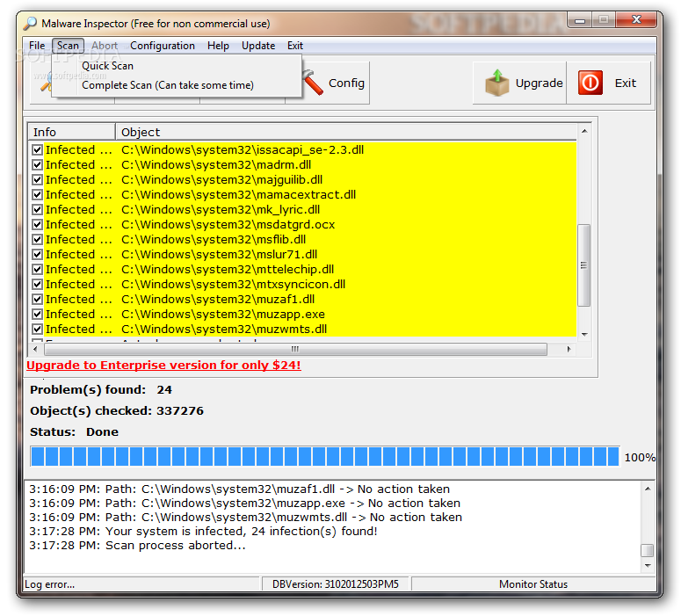Click the 'Problem(s) found: 24' text

pos(101,389)
